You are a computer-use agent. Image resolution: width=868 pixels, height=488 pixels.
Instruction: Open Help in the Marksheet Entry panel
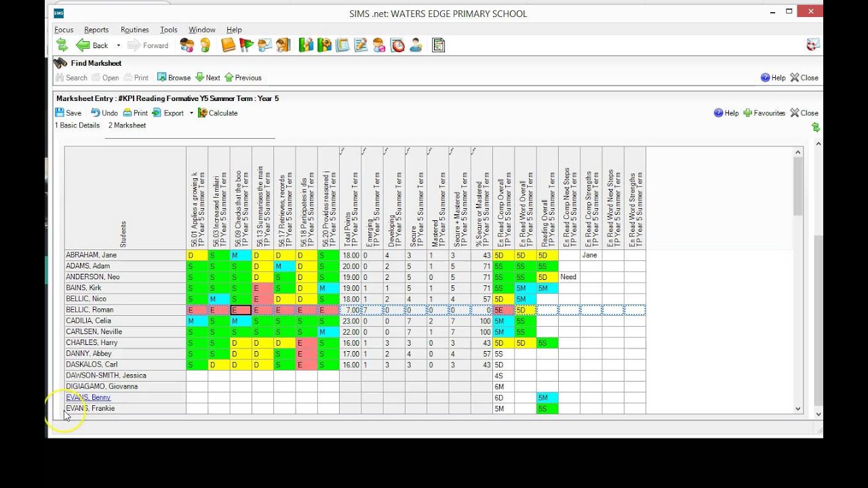pyautogui.click(x=726, y=113)
